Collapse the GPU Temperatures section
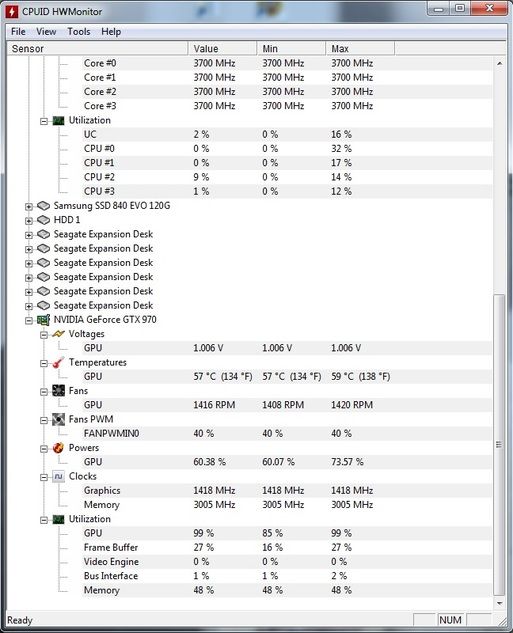The width and height of the screenshot is (513, 633). click(44, 363)
